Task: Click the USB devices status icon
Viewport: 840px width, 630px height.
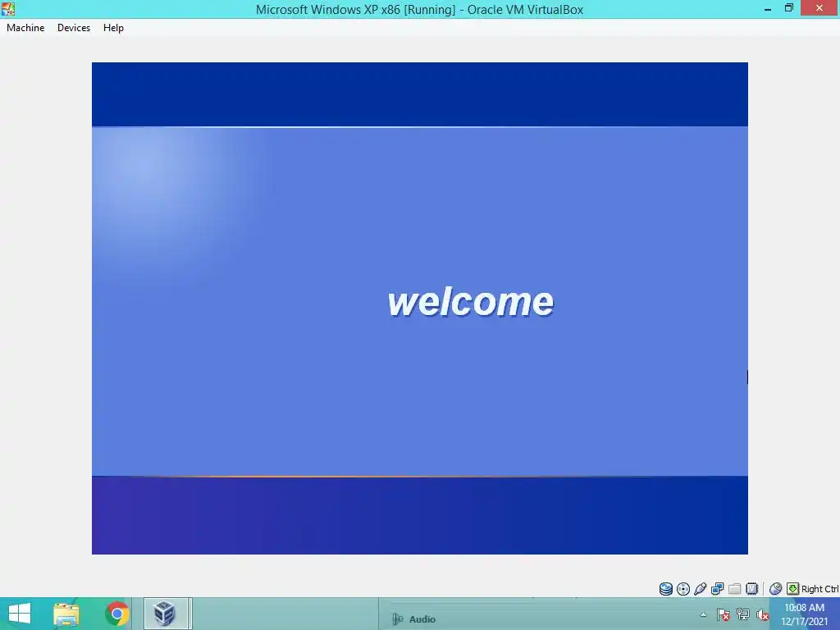Action: click(x=701, y=589)
